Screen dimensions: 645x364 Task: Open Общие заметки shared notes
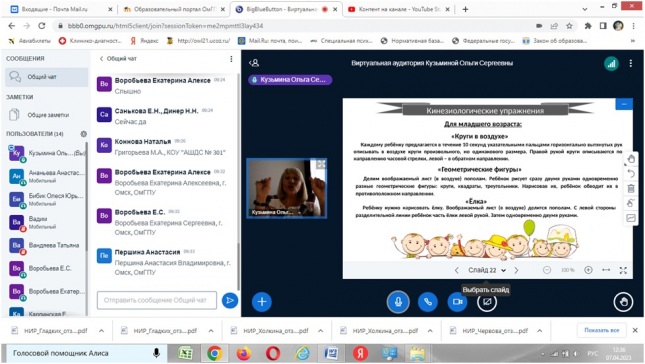[x=46, y=115]
